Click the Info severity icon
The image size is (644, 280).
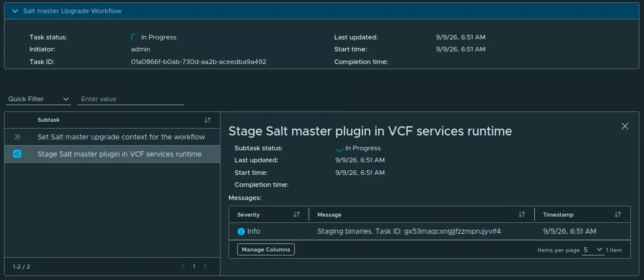(241, 231)
